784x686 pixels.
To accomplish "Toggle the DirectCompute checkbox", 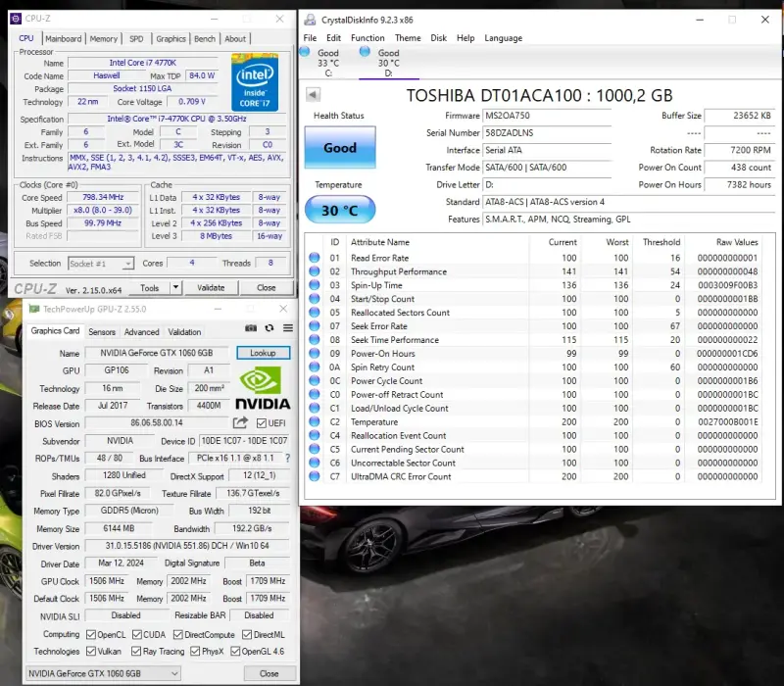I will (178, 634).
